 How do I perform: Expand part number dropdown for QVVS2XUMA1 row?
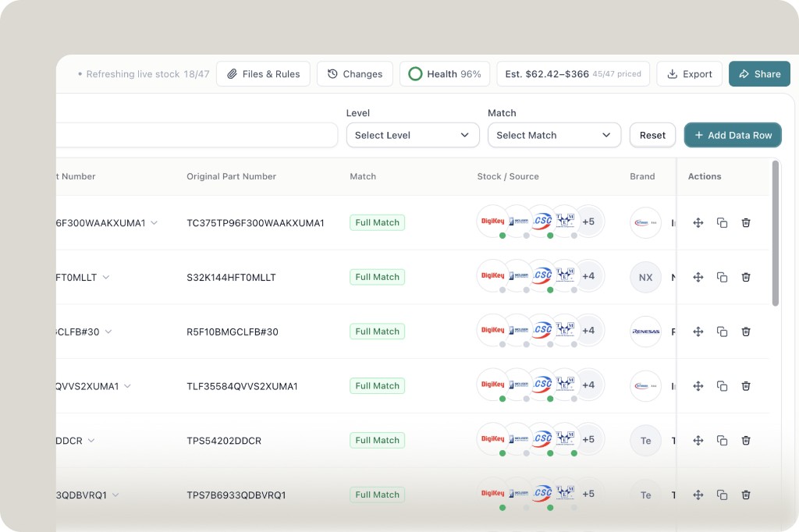pyautogui.click(x=127, y=386)
